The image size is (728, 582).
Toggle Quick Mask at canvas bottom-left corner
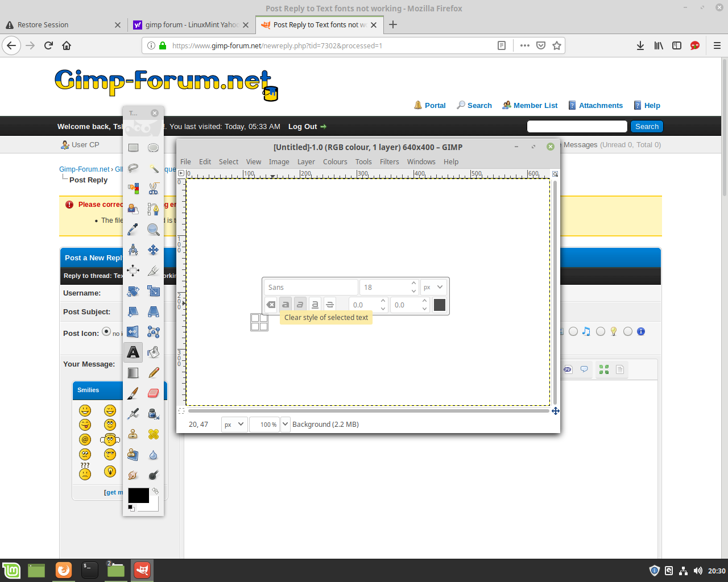181,410
